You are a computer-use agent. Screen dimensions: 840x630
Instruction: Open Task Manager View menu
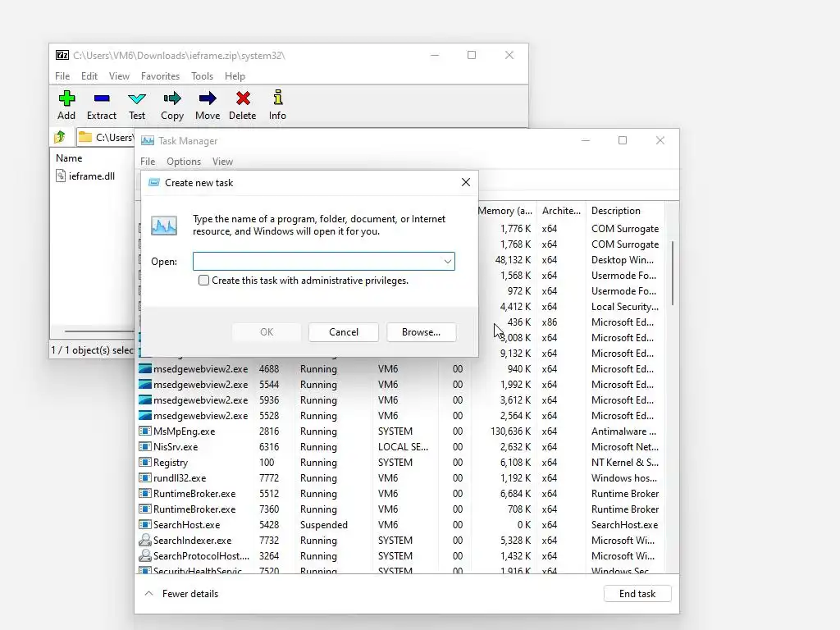[222, 162]
